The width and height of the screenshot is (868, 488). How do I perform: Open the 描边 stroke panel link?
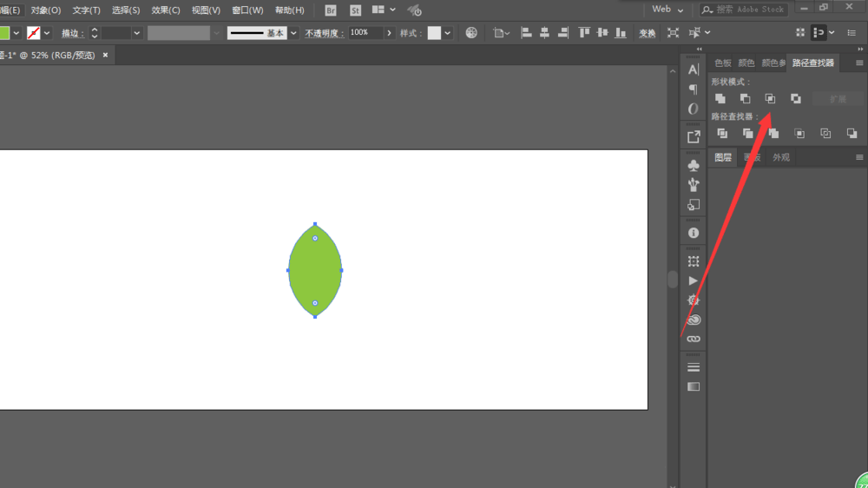[73, 33]
